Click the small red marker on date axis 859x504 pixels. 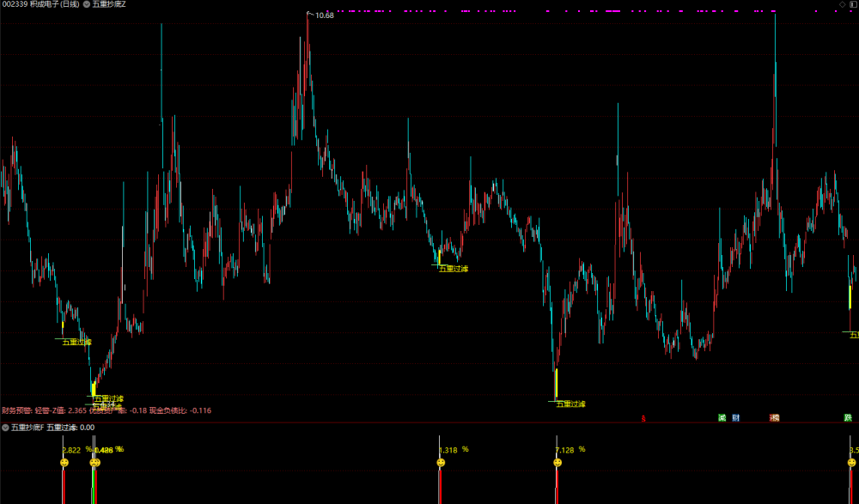click(x=643, y=419)
